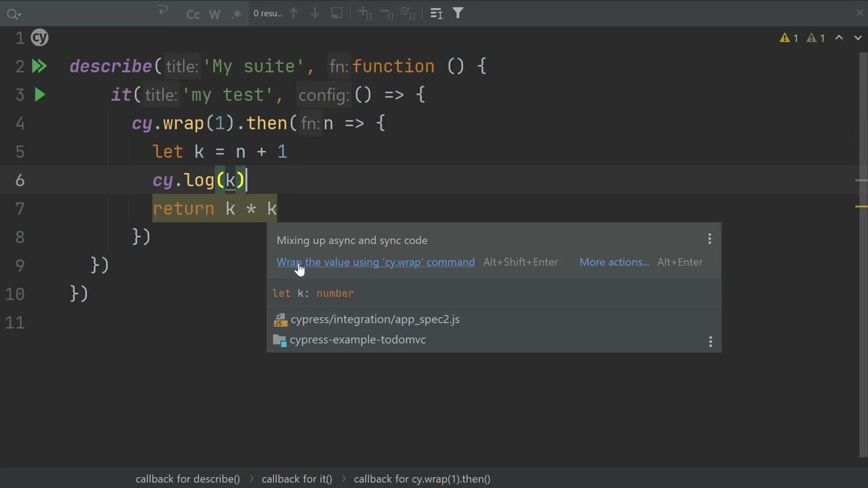Screen dimensions: 868x488
Task: Toggle Match Case (Cc) search option
Action: tap(193, 14)
